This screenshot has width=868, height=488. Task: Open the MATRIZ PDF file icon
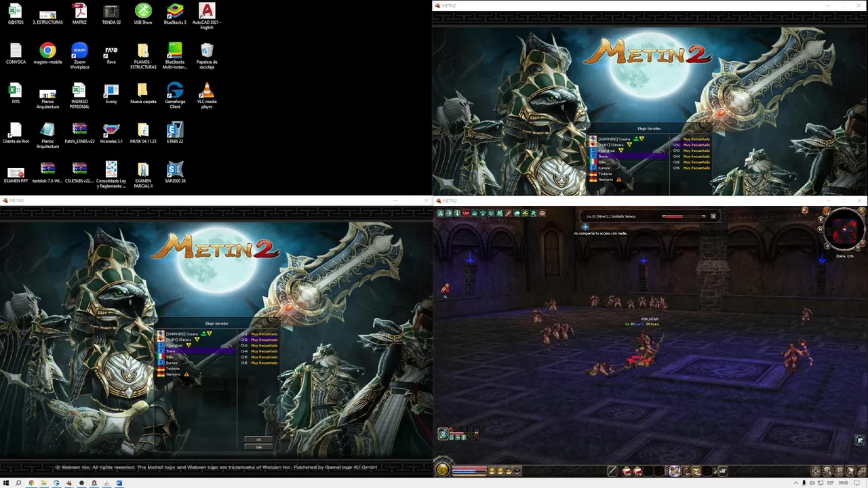(79, 15)
